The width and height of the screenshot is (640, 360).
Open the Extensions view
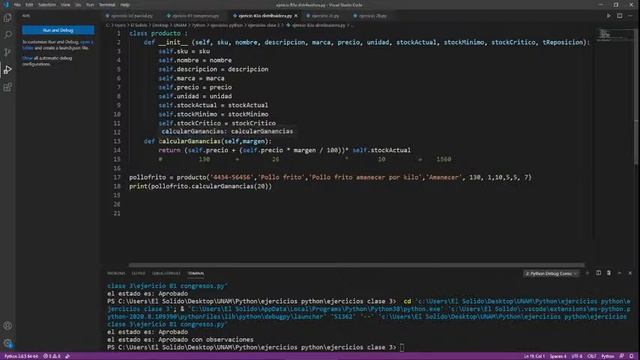tap(7, 87)
